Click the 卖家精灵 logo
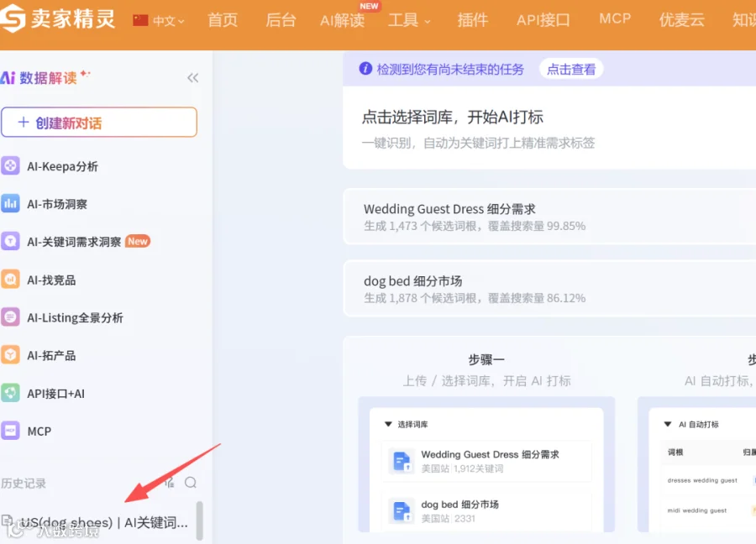This screenshot has height=544, width=756. pos(58,18)
